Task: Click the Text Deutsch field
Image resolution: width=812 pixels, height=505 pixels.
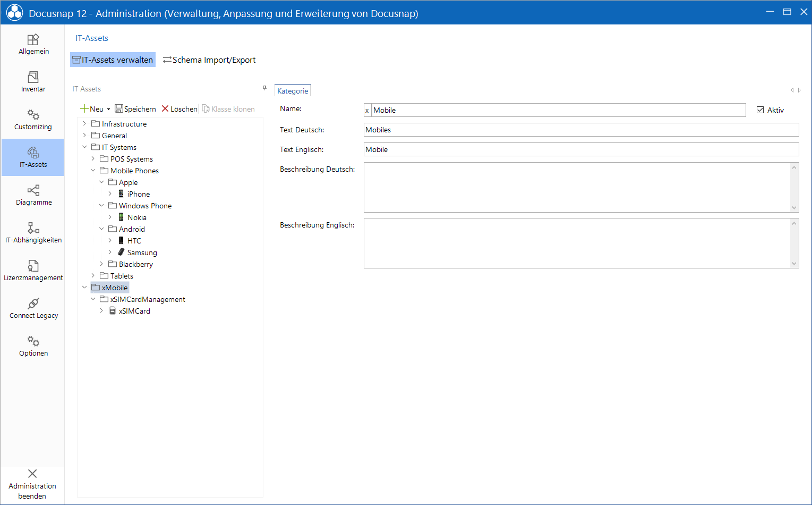Action: pyautogui.click(x=582, y=130)
